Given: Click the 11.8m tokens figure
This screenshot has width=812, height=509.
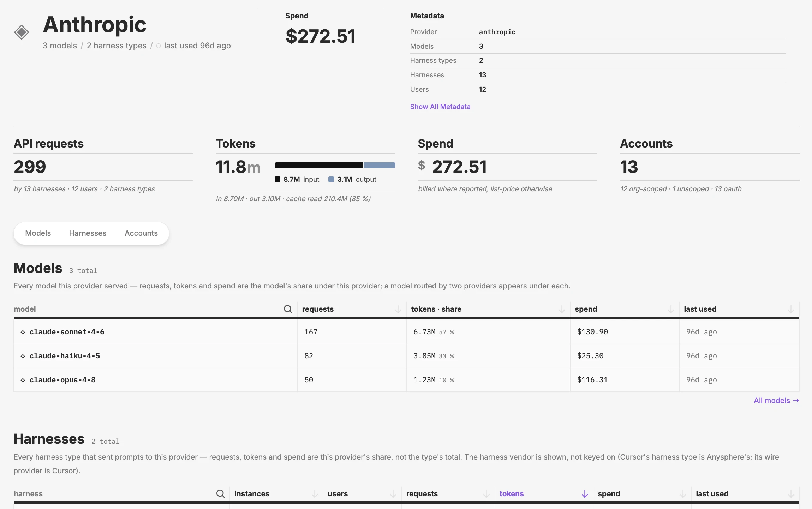Looking at the screenshot, I should tap(238, 167).
